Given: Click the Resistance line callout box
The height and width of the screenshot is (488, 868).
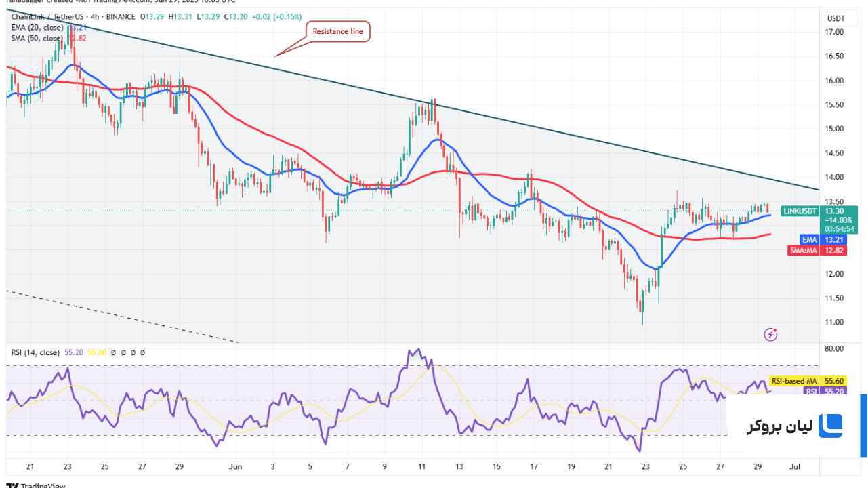Looking at the screenshot, I should [338, 31].
